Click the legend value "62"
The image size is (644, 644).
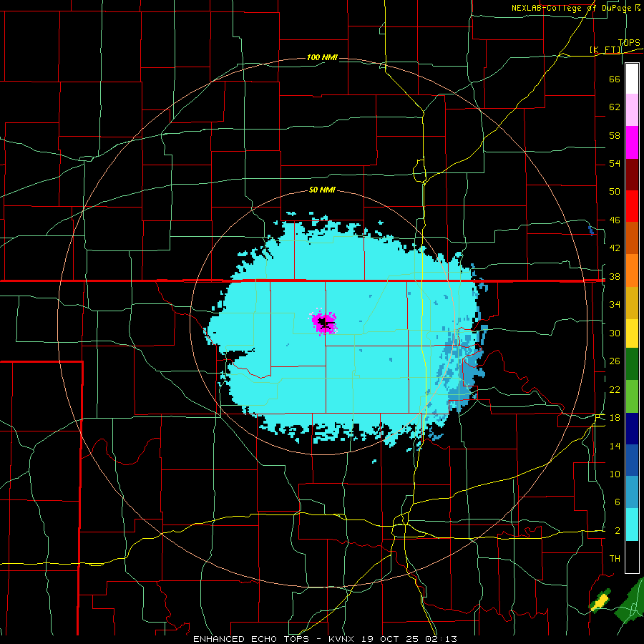[x=615, y=107]
